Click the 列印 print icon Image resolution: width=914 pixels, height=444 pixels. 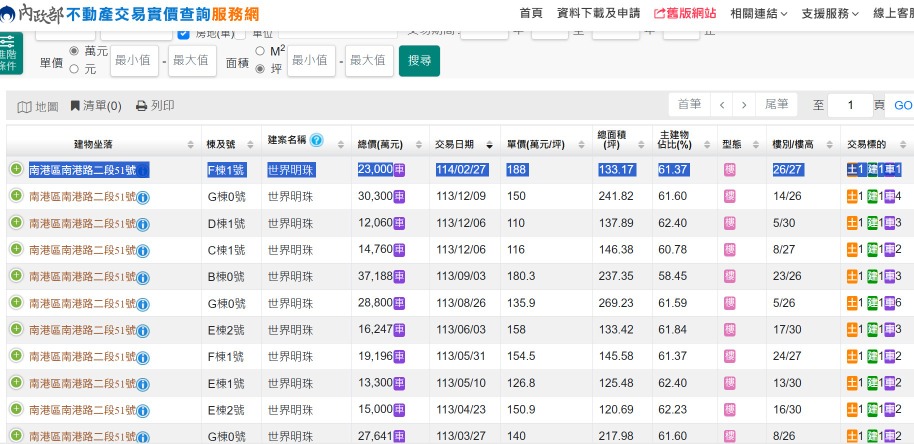click(142, 106)
